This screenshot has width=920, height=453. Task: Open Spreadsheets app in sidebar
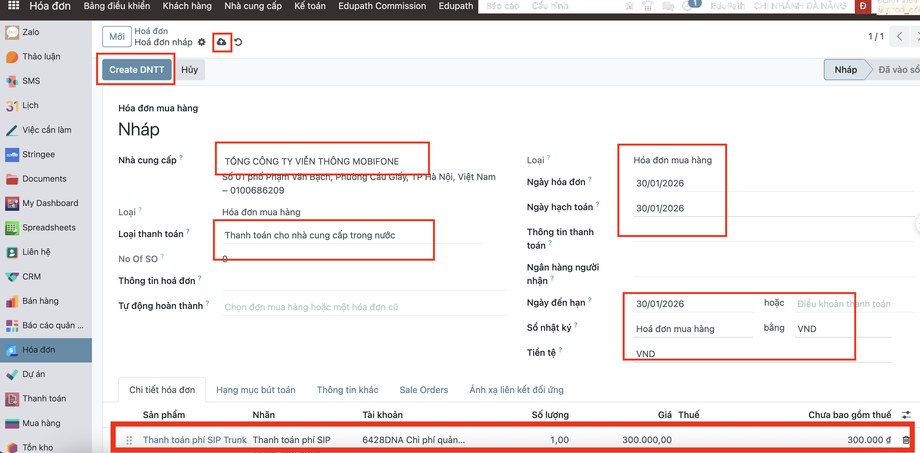[46, 228]
